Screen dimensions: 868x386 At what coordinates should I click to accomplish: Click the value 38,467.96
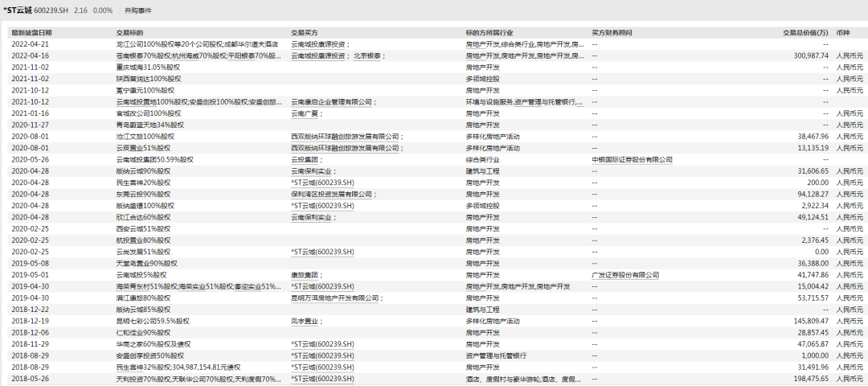[813, 136]
